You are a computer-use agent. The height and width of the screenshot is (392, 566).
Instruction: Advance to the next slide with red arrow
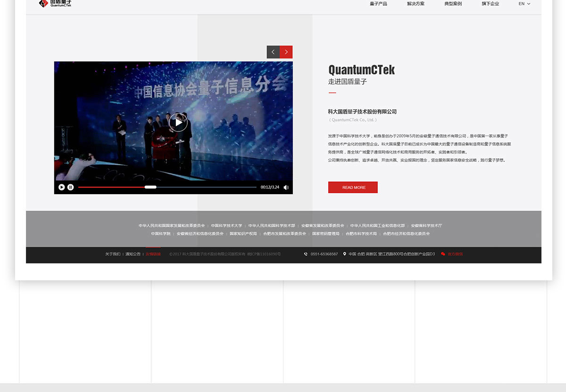point(286,52)
